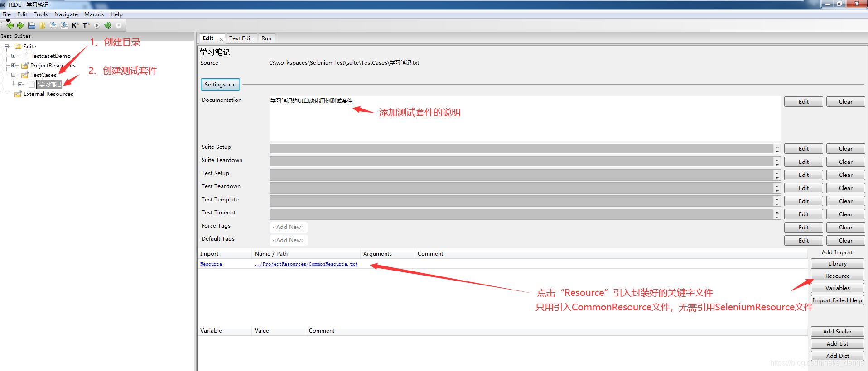Select the 学习笔记 suite in tree
Viewport: 868px width, 371px height.
[49, 85]
